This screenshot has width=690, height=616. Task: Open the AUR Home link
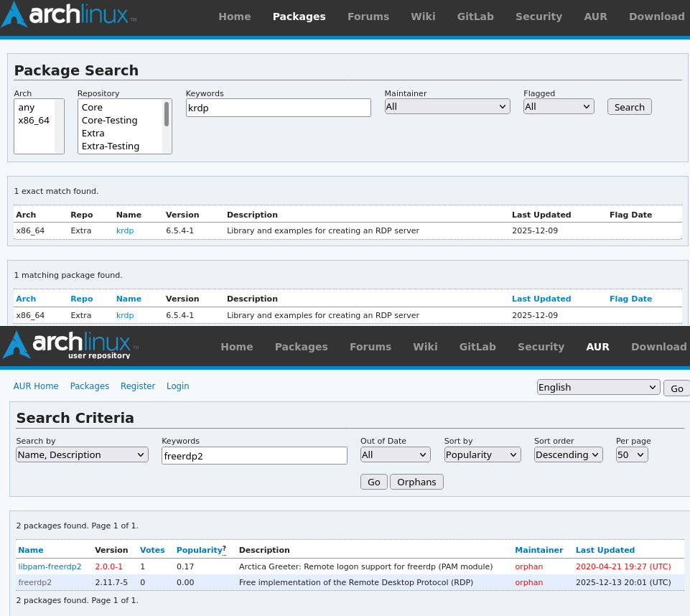pos(36,386)
